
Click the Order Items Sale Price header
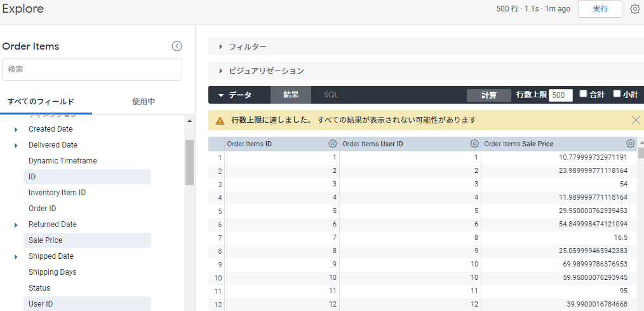[x=559, y=144]
